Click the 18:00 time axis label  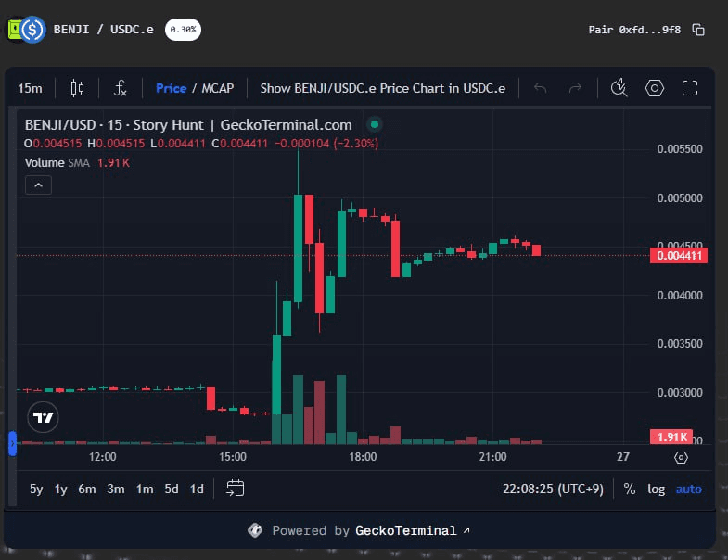(363, 457)
